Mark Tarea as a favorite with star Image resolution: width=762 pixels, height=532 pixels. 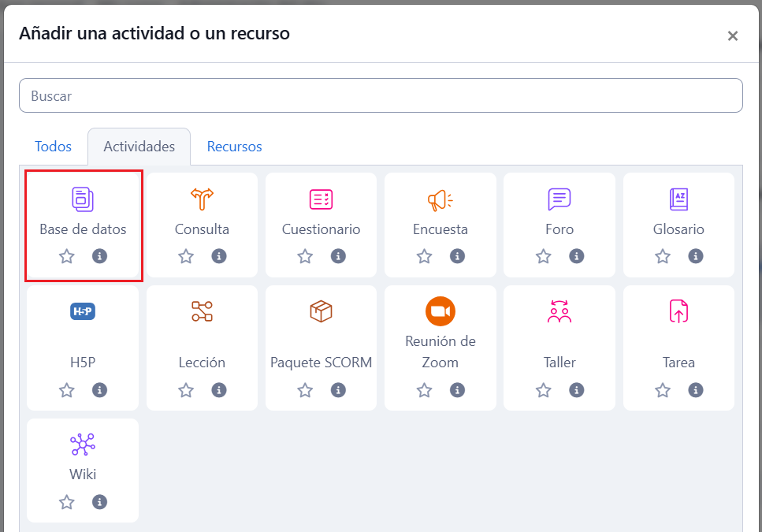[663, 390]
